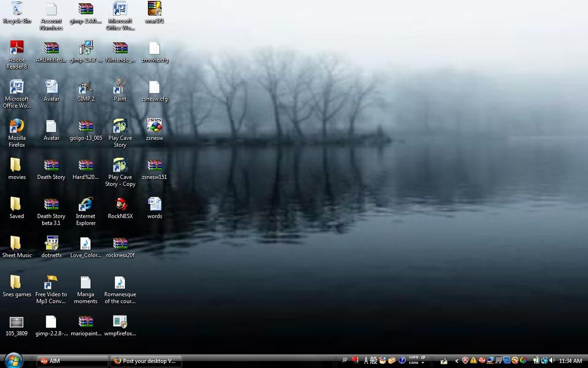This screenshot has width=588, height=368.
Task: Select the Nintendo_... archive
Action: tap(120, 52)
